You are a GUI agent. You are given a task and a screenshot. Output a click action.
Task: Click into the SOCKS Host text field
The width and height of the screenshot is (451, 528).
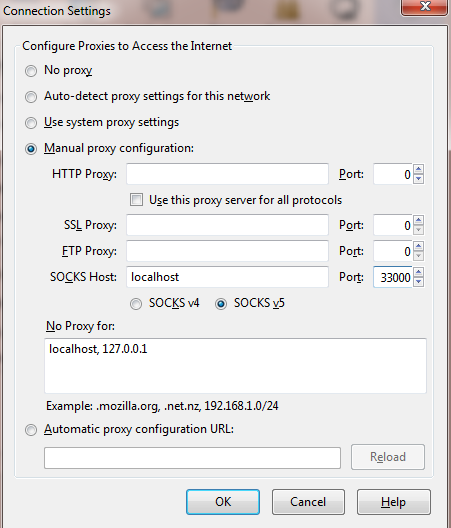(227, 277)
